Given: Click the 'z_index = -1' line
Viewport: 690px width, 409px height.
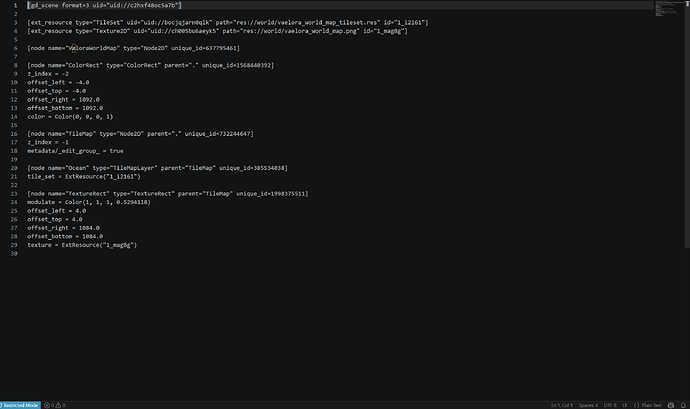Looking at the screenshot, I should (x=48, y=142).
